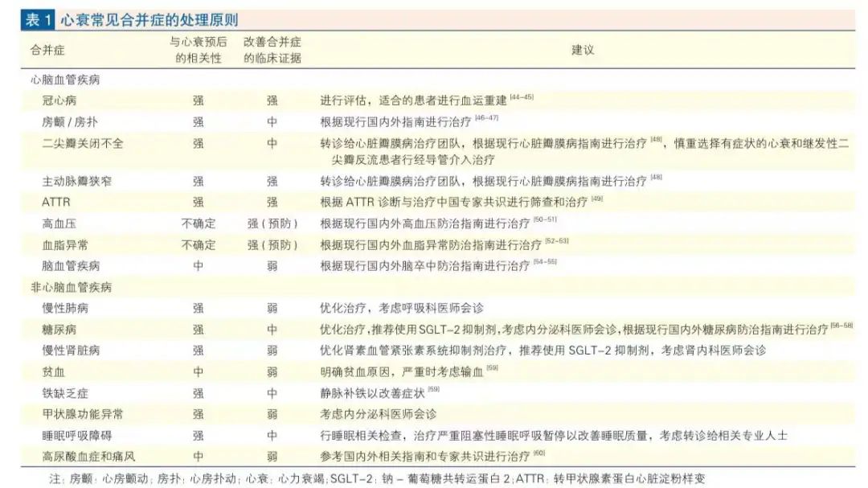
Task: Select the "非心脑血管疾病" section heading
Action: tap(71, 287)
